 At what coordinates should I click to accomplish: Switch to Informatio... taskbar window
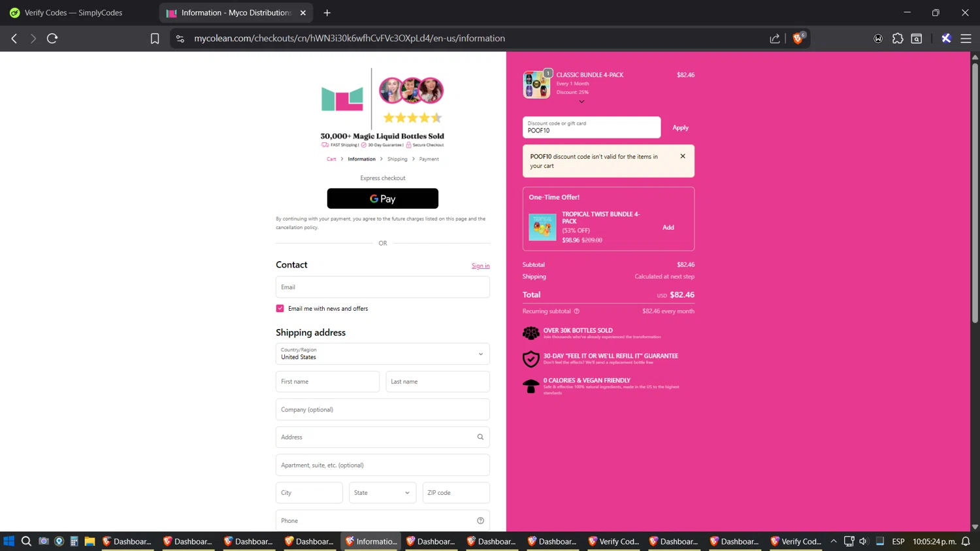371,541
